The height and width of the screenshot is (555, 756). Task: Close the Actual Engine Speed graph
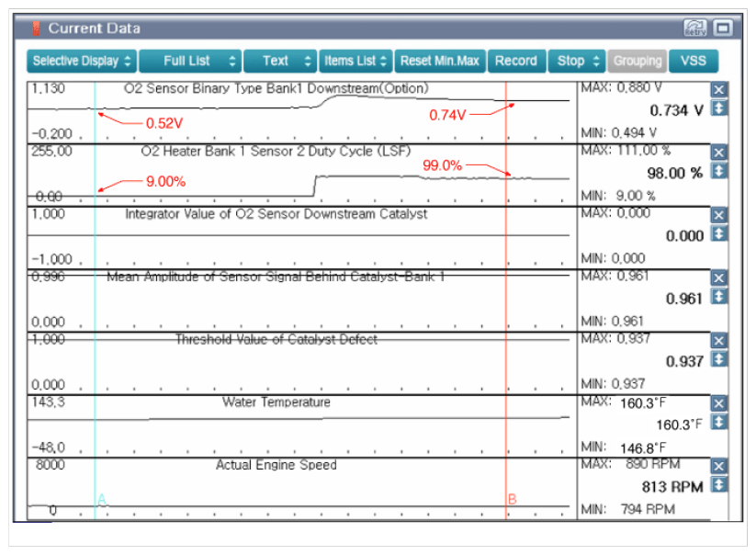719,466
